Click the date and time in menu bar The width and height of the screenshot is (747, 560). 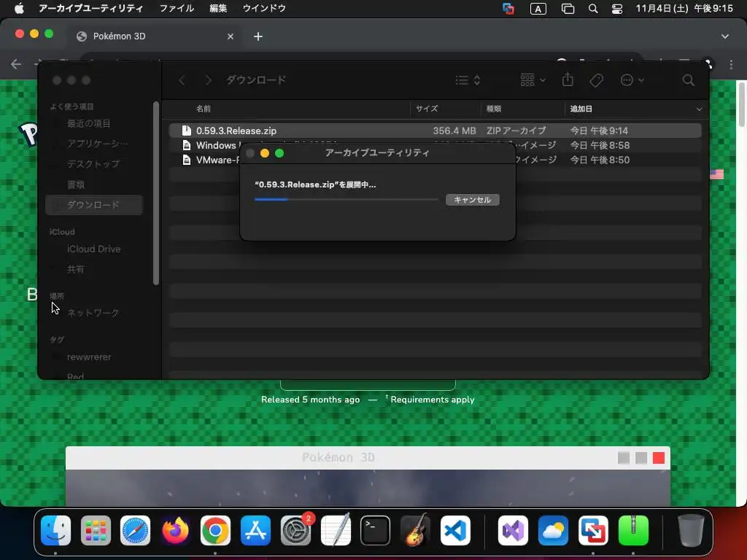[684, 8]
